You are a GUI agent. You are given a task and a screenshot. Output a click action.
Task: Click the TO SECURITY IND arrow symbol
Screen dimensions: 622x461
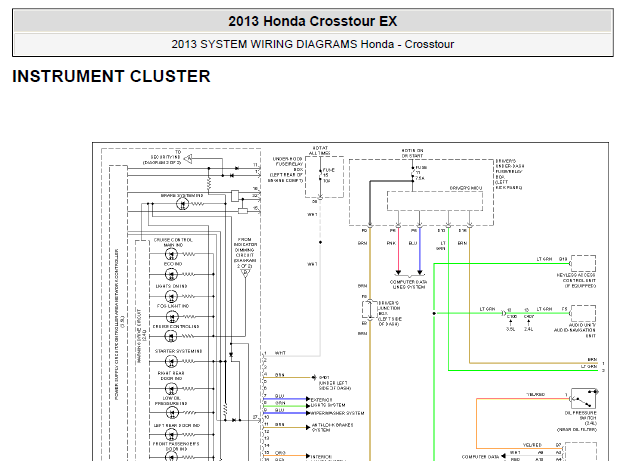tap(188, 159)
